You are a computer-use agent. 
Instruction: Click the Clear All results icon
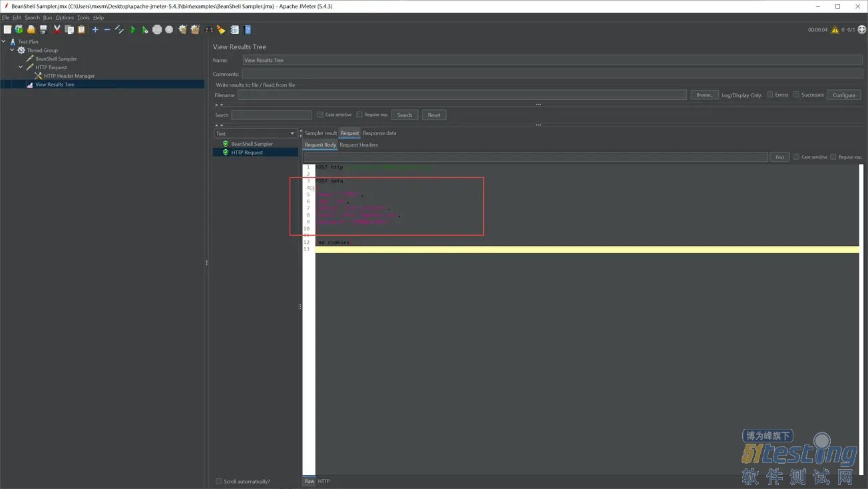[195, 29]
